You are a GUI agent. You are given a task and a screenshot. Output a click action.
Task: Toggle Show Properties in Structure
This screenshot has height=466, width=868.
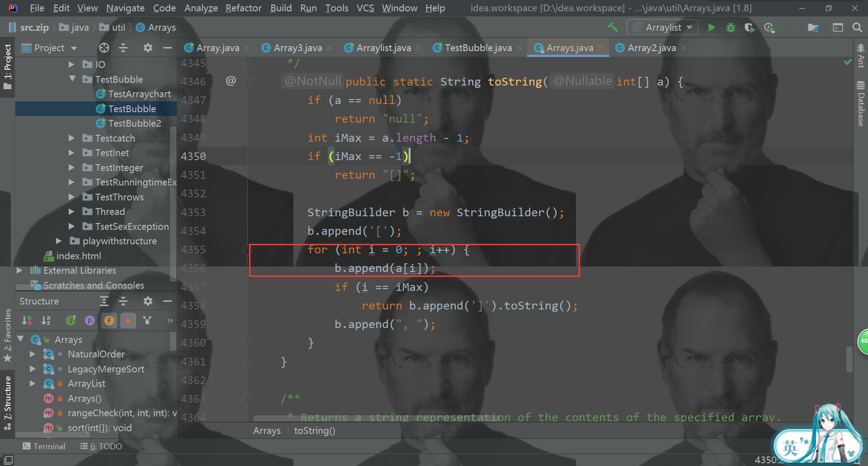[x=90, y=321]
